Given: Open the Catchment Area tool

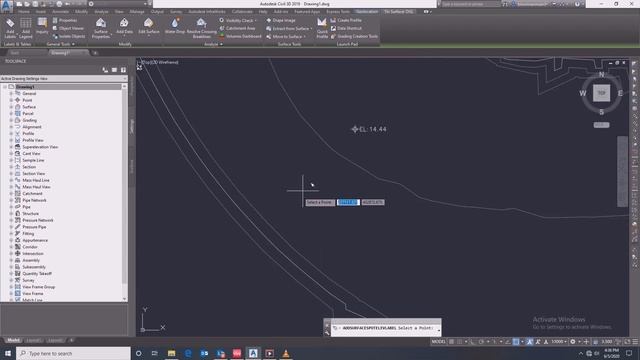Looking at the screenshot, I should point(237,28).
